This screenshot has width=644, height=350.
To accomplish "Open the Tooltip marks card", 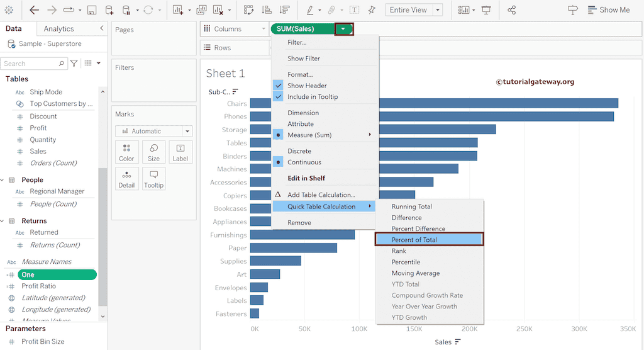I will point(153,178).
